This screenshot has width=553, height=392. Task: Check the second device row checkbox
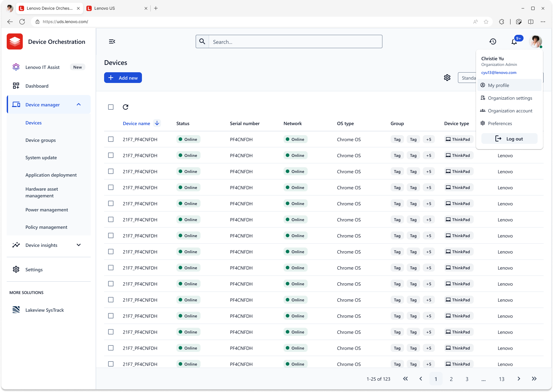coord(111,155)
